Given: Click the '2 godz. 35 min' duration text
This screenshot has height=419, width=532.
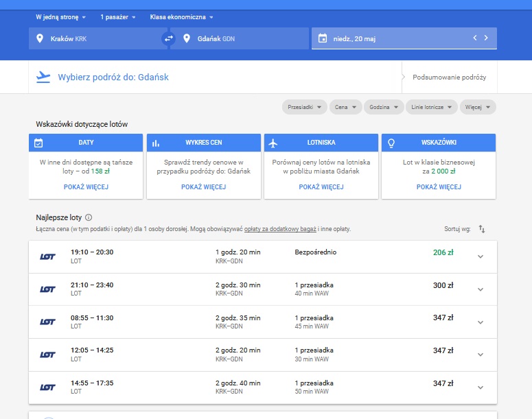Looking at the screenshot, I should (238, 318).
